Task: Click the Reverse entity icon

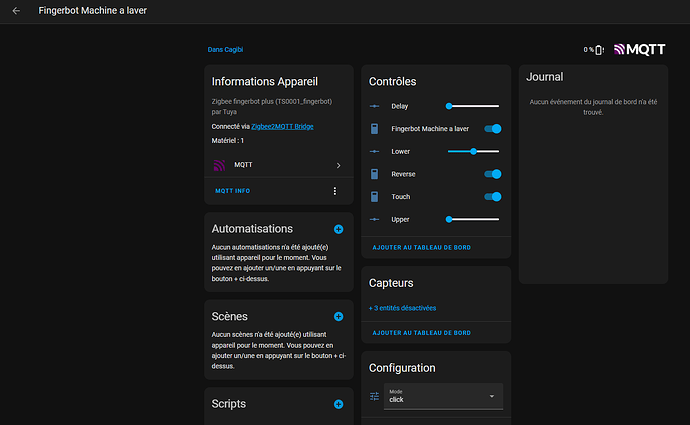Action: [x=374, y=174]
